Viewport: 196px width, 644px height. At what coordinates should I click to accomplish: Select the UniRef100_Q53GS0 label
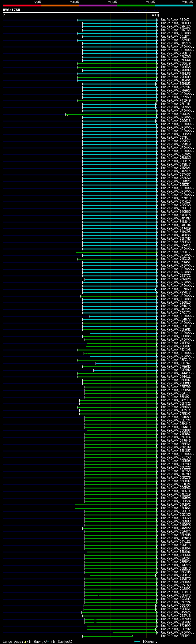point(176,178)
